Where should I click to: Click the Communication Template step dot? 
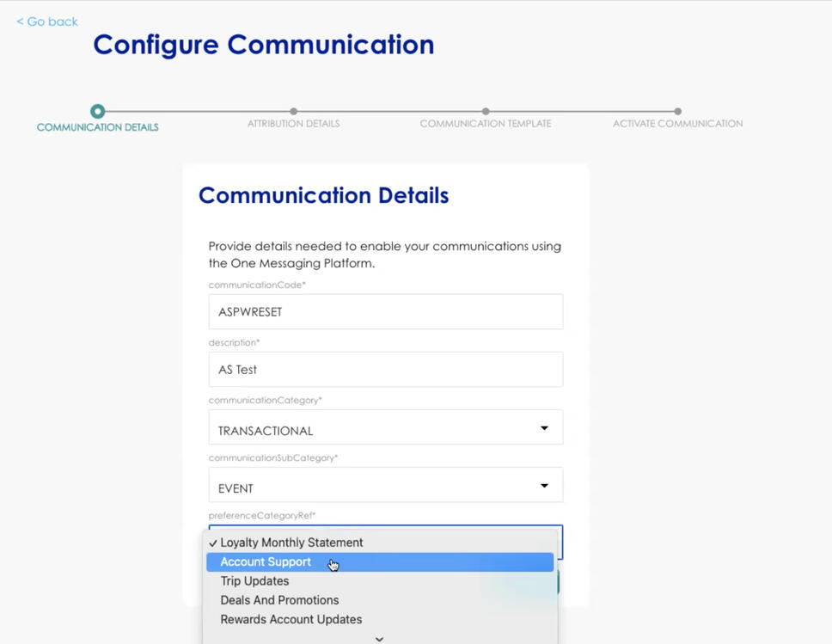click(486, 111)
